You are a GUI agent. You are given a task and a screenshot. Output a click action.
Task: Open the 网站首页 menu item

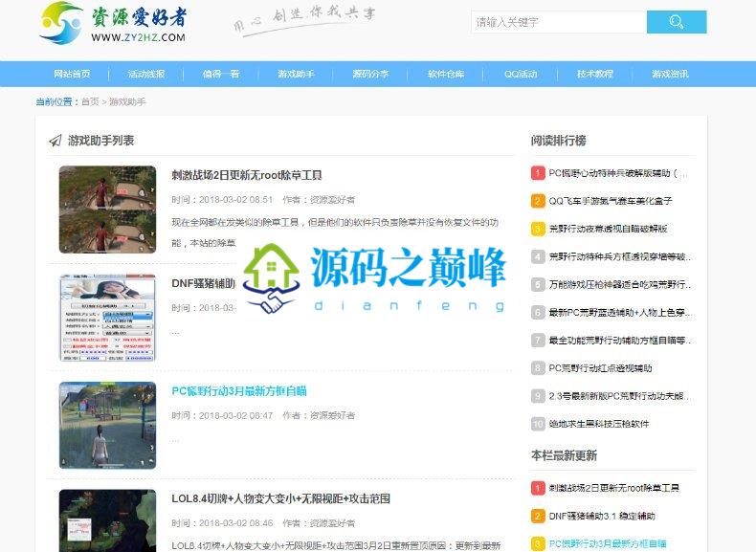[x=72, y=74]
